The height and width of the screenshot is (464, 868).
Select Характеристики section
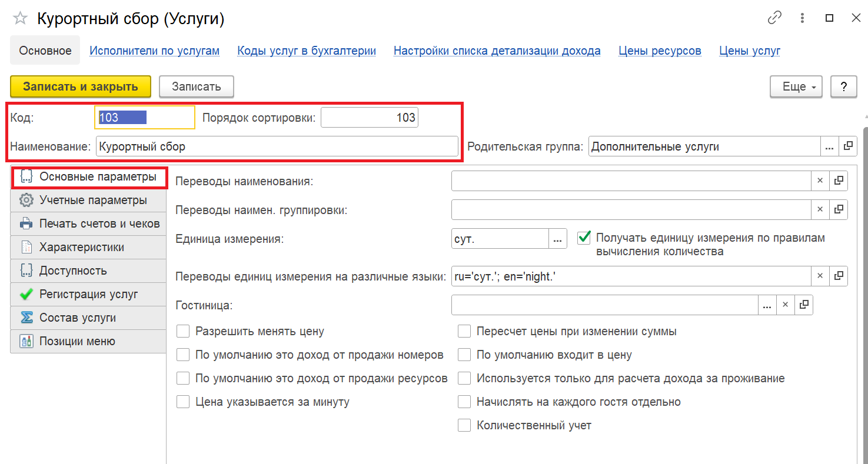tap(88, 247)
